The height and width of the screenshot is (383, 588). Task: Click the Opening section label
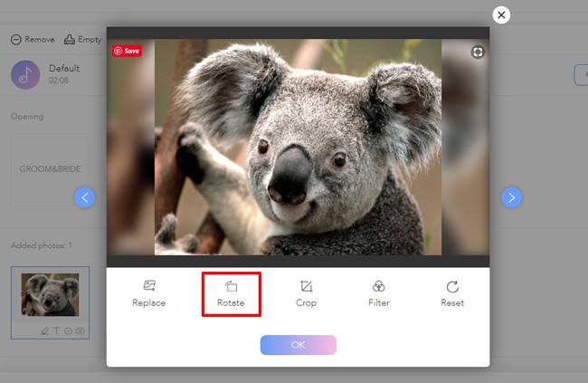tap(27, 117)
